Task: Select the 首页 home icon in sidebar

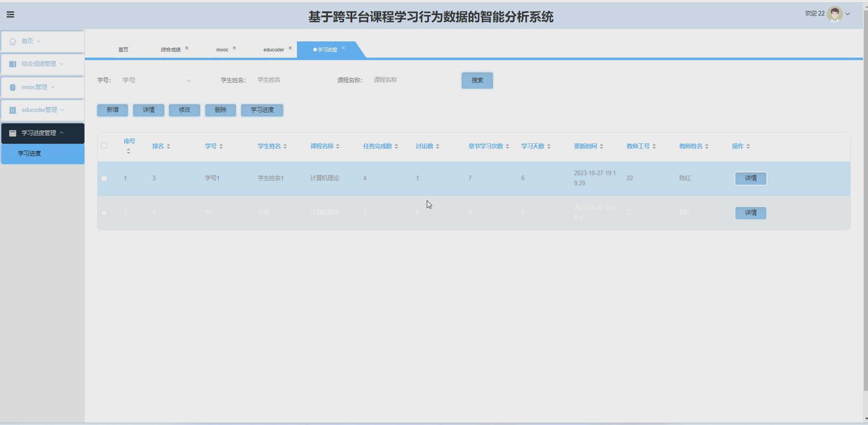Action: point(12,41)
